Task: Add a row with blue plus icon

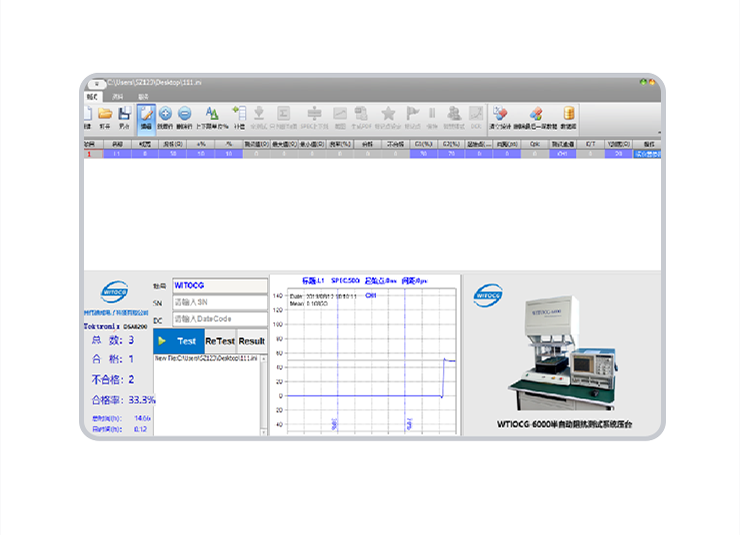Action: coord(165,113)
